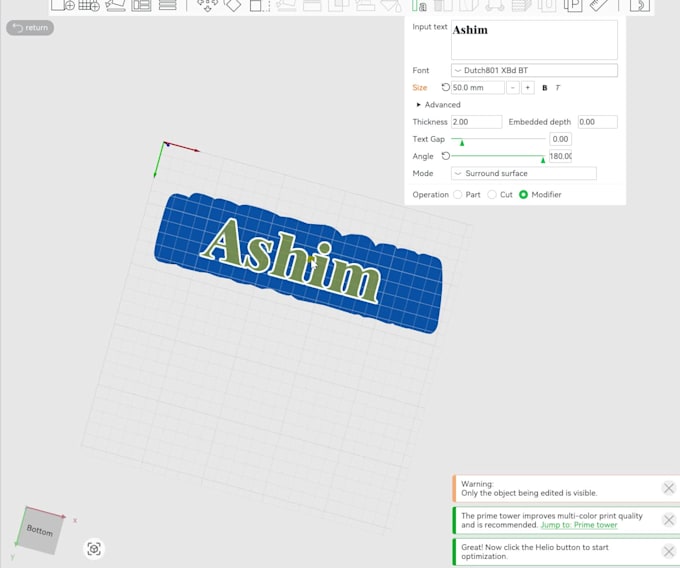
Task: Open the Font dropdown showing Dutch801 XBd BT
Action: pyautogui.click(x=534, y=70)
